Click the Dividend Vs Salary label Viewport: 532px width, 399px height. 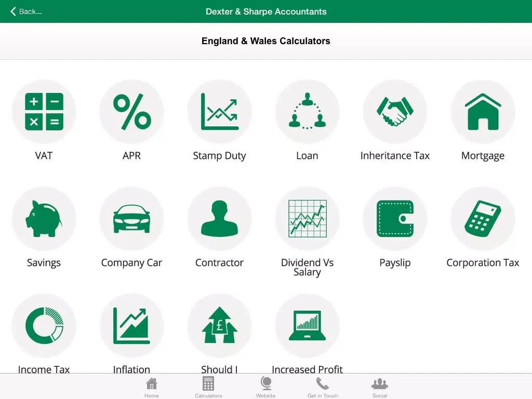pos(307,268)
